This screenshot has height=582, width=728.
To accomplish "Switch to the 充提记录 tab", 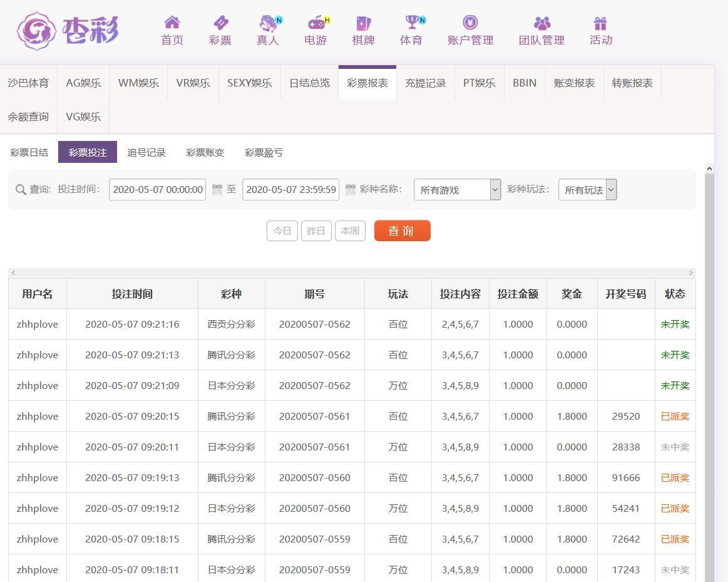I will pos(425,83).
